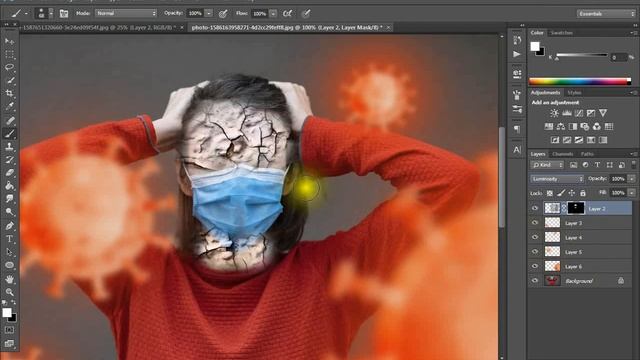Select the Crop tool
640x360 pixels.
[x=9, y=93]
